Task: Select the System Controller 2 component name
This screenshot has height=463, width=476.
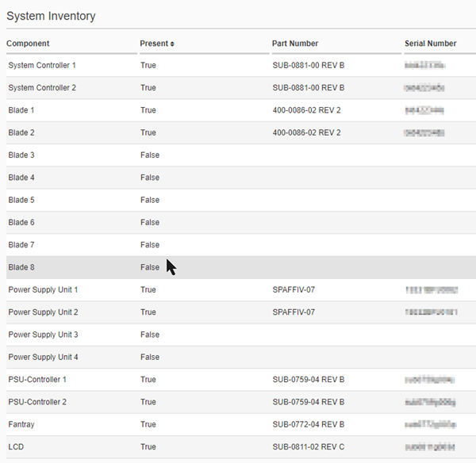Action: pyautogui.click(x=42, y=88)
